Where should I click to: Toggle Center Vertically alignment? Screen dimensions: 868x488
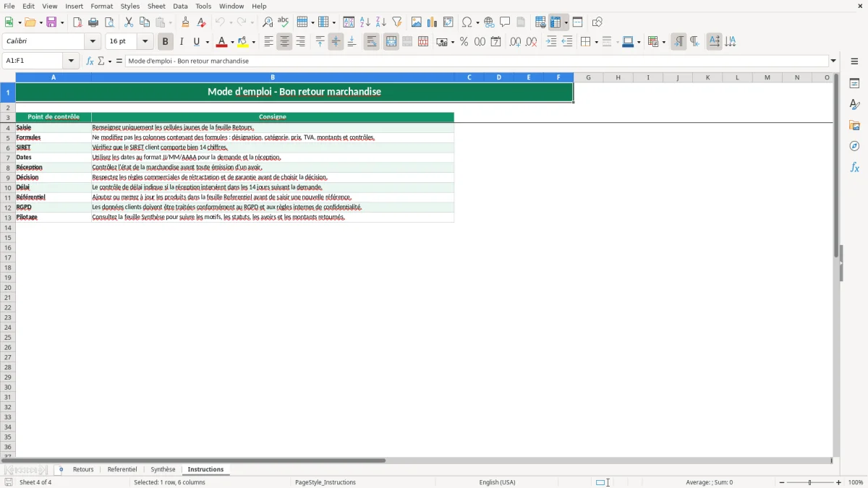336,42
